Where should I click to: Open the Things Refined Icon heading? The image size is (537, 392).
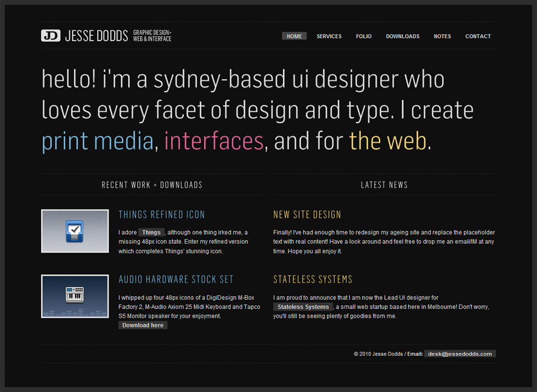pyautogui.click(x=162, y=215)
